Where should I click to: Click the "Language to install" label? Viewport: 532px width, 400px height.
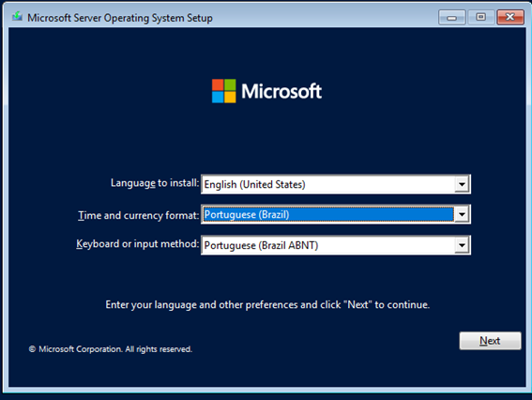click(x=155, y=183)
